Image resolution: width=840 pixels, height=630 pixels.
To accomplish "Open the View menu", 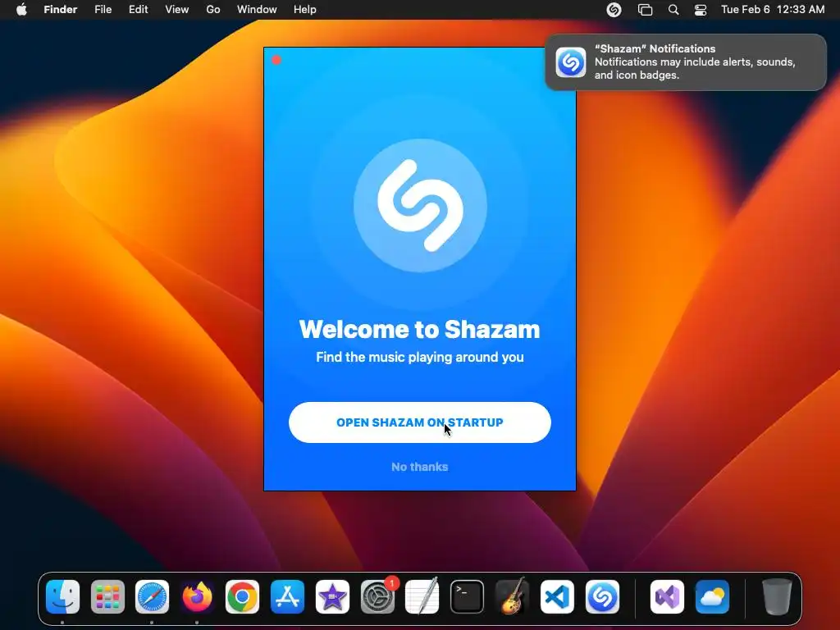I will point(177,10).
